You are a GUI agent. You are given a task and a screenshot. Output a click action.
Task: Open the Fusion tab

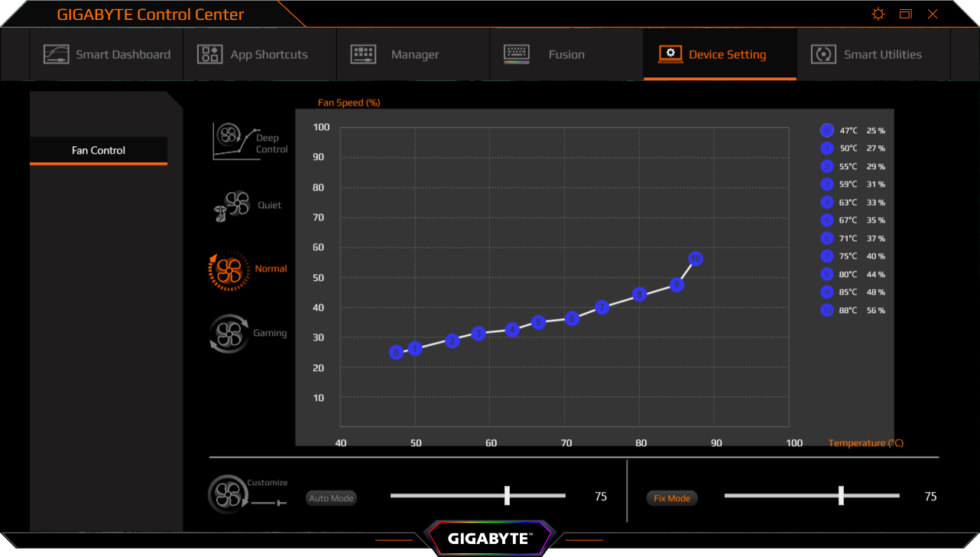(566, 54)
